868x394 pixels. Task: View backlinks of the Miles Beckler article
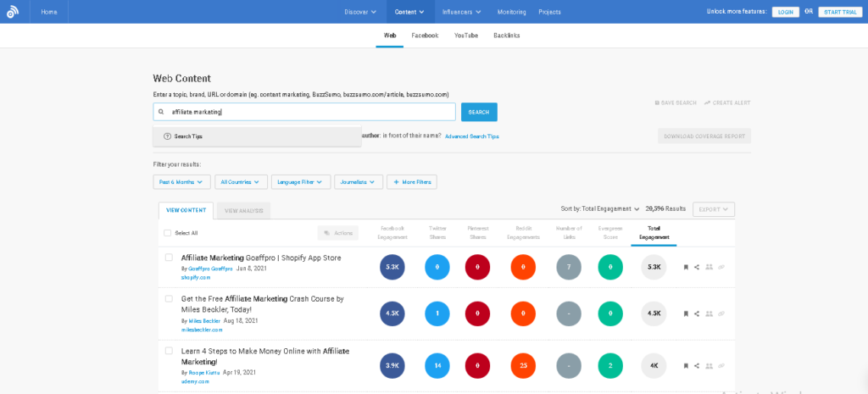pos(721,314)
